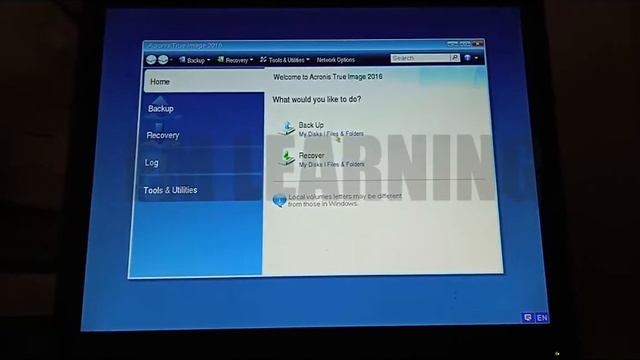640x360 pixels.
Task: Click the blue Help icon
Action: pyautogui.click(x=468, y=58)
